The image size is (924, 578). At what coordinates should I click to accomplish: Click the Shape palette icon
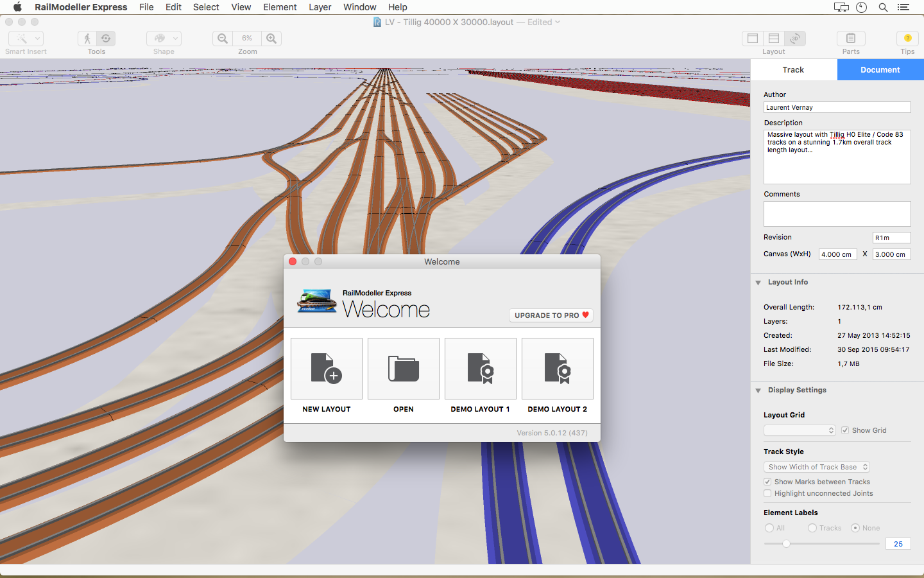pyautogui.click(x=159, y=39)
